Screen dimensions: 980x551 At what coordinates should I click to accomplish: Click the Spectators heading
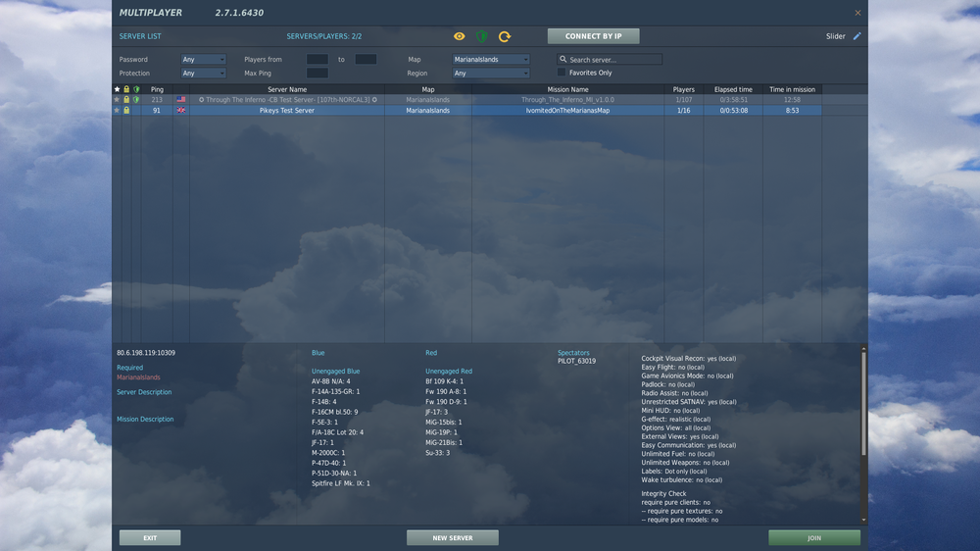pyautogui.click(x=573, y=353)
